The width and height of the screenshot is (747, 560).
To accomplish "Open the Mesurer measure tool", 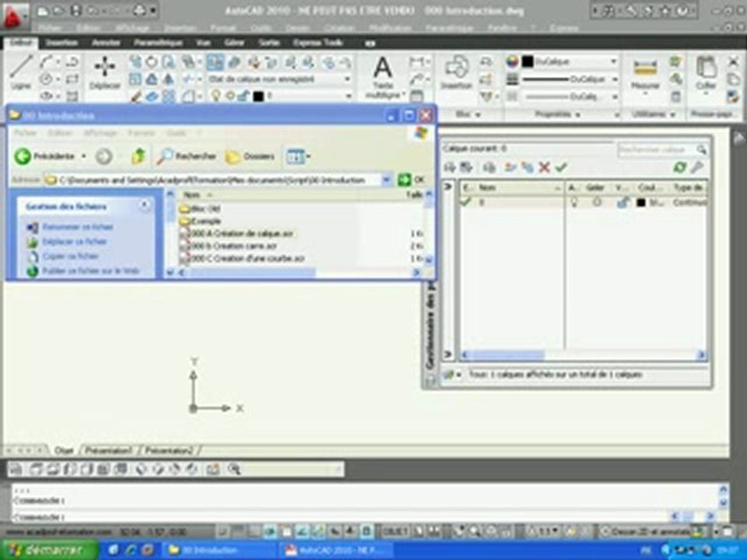I will pyautogui.click(x=645, y=74).
